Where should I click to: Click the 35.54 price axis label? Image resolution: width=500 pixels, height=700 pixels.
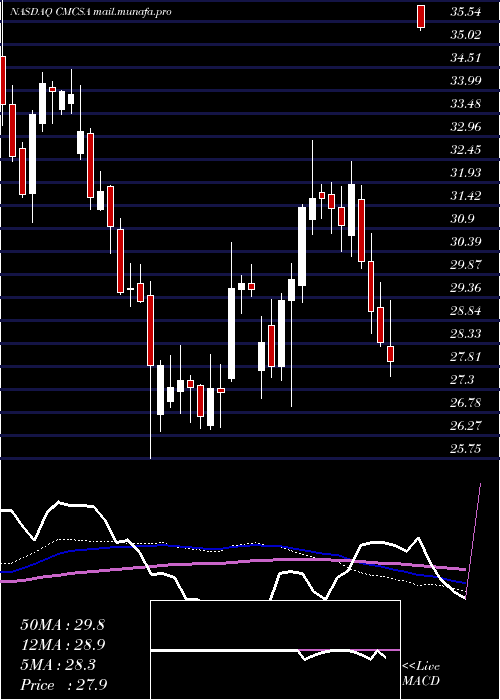465,12
